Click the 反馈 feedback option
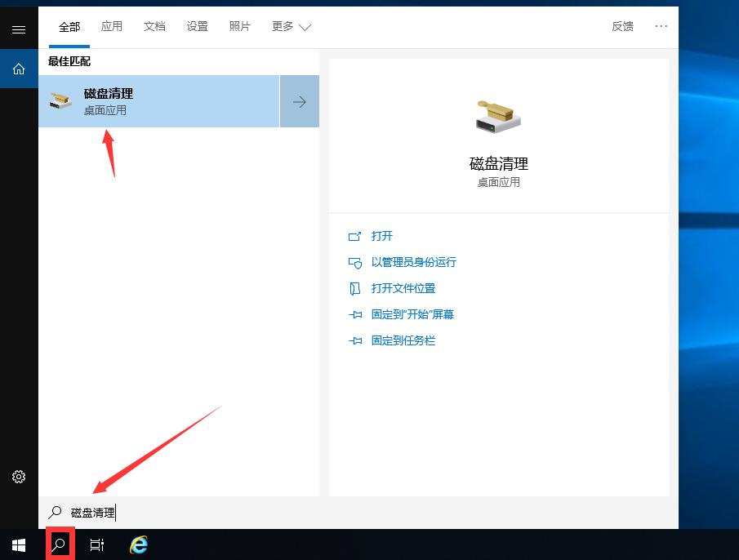The image size is (739, 560). pyautogui.click(x=623, y=26)
